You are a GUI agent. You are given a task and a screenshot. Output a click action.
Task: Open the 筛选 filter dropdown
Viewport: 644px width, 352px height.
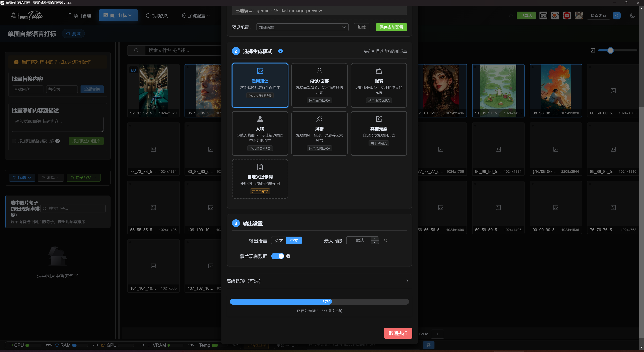(x=22, y=177)
